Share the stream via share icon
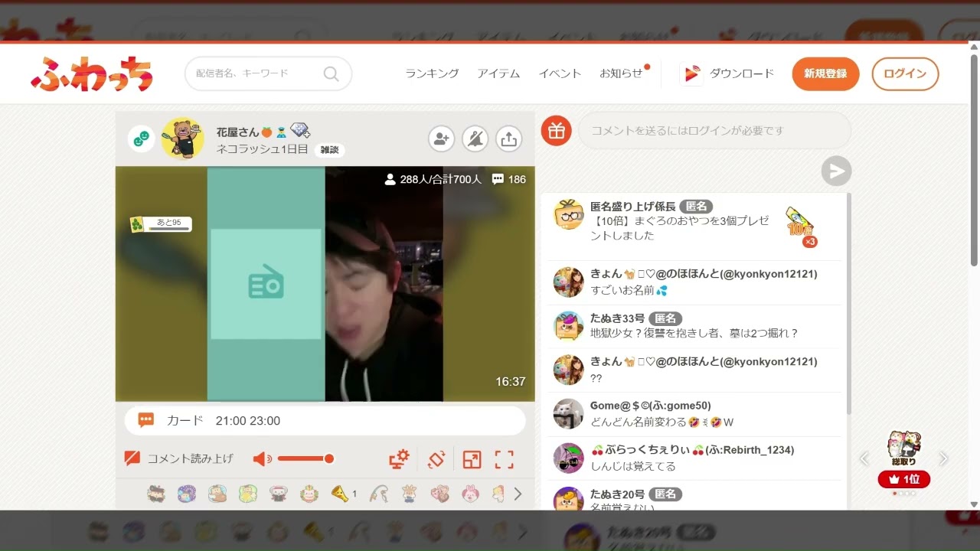This screenshot has height=551, width=980. (509, 139)
